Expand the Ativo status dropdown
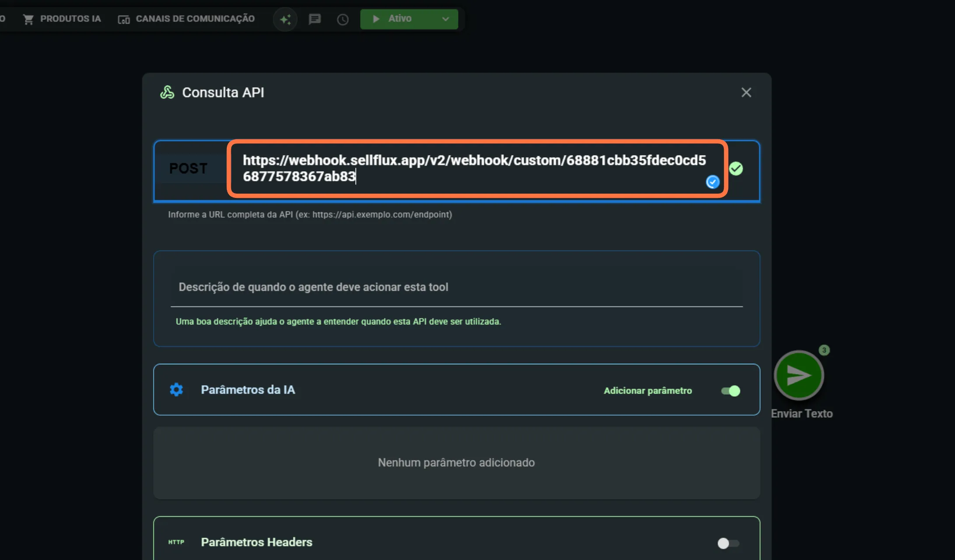The width and height of the screenshot is (955, 560). coord(445,19)
